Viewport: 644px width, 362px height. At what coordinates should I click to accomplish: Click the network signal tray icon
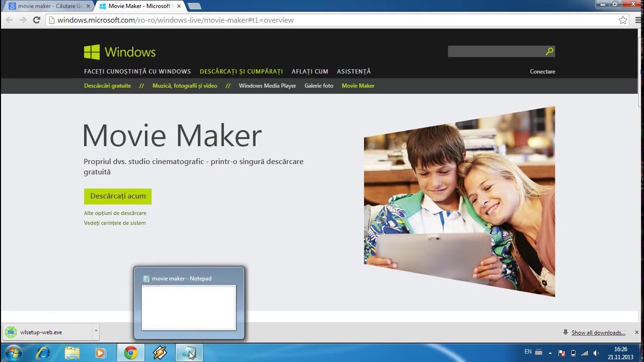click(584, 353)
